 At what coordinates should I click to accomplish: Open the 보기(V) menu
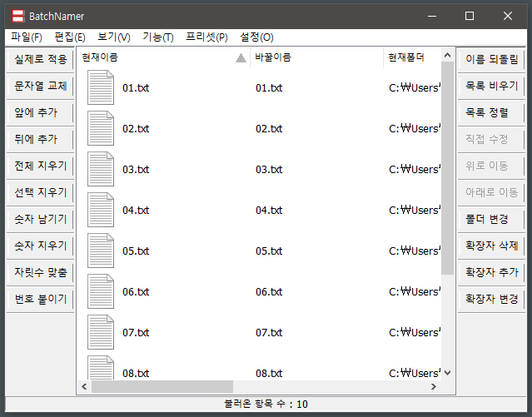point(114,37)
